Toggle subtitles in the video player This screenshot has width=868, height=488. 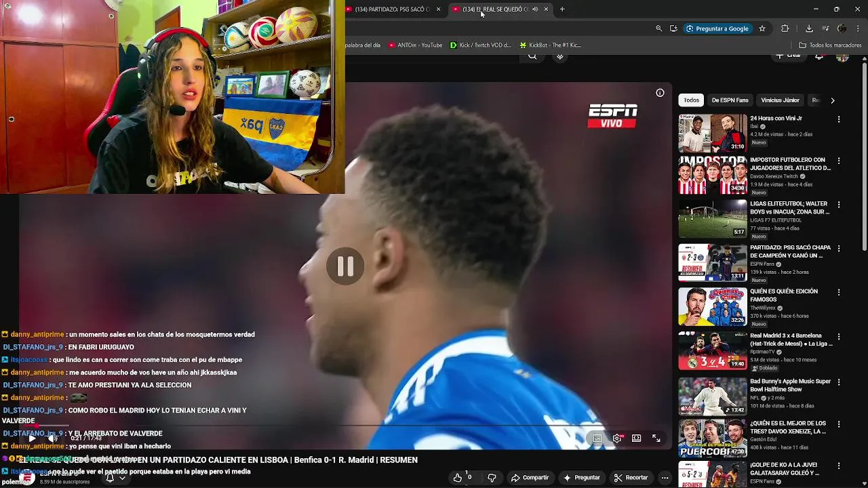[x=597, y=439]
